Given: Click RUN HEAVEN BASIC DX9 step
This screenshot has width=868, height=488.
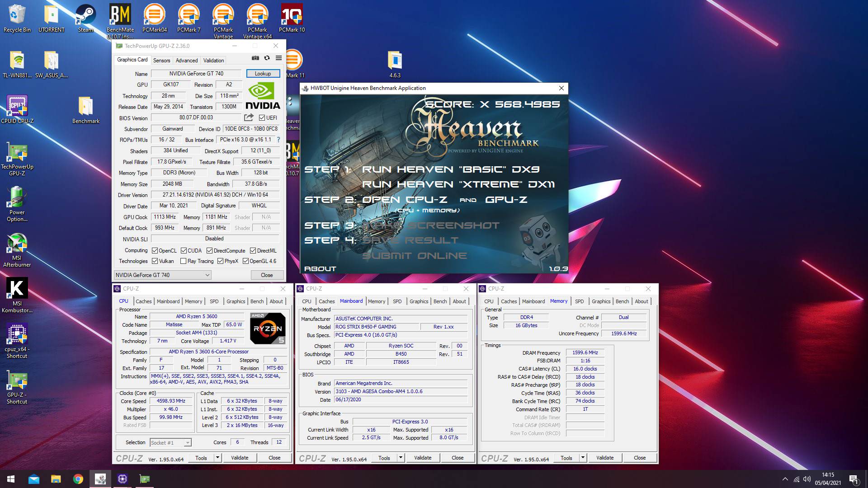Looking at the screenshot, I should (x=451, y=169).
